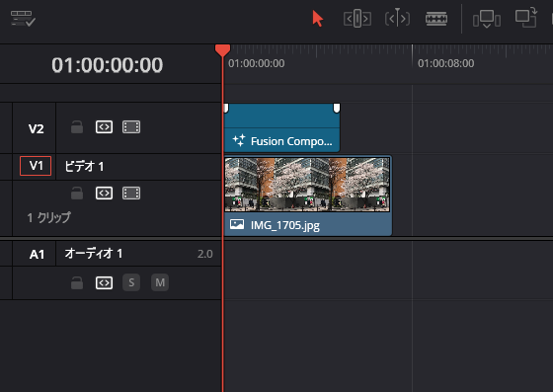553x392 pixels.
Task: Select the V2 track header label
Action: [36, 128]
